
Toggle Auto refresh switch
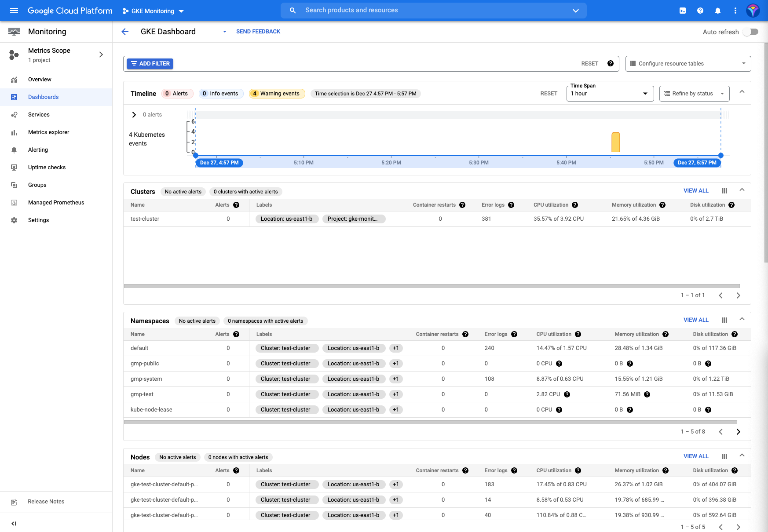point(750,32)
